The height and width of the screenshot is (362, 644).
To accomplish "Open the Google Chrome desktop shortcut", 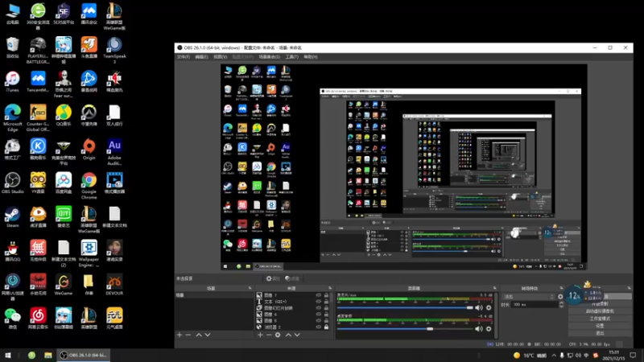I will [89, 186].
